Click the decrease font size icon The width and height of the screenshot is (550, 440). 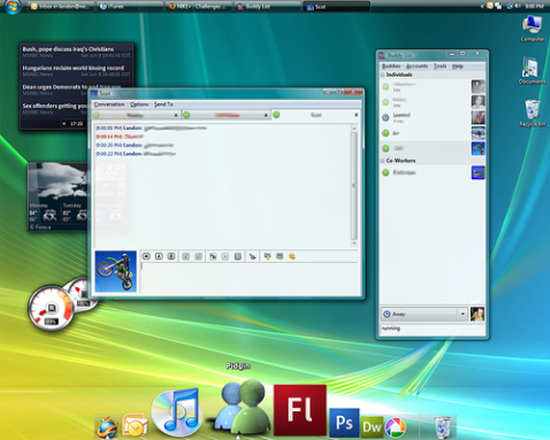click(198, 256)
